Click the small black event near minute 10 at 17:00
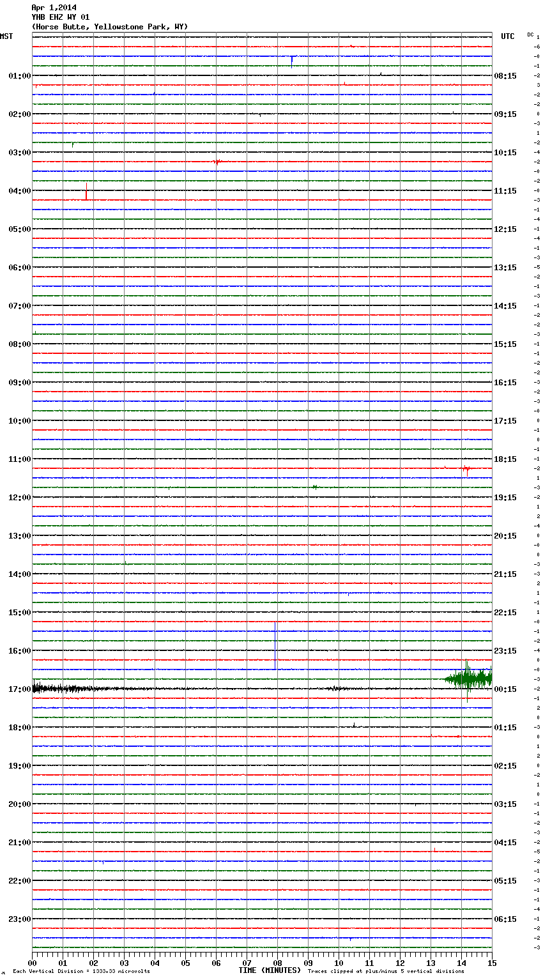 (335, 689)
